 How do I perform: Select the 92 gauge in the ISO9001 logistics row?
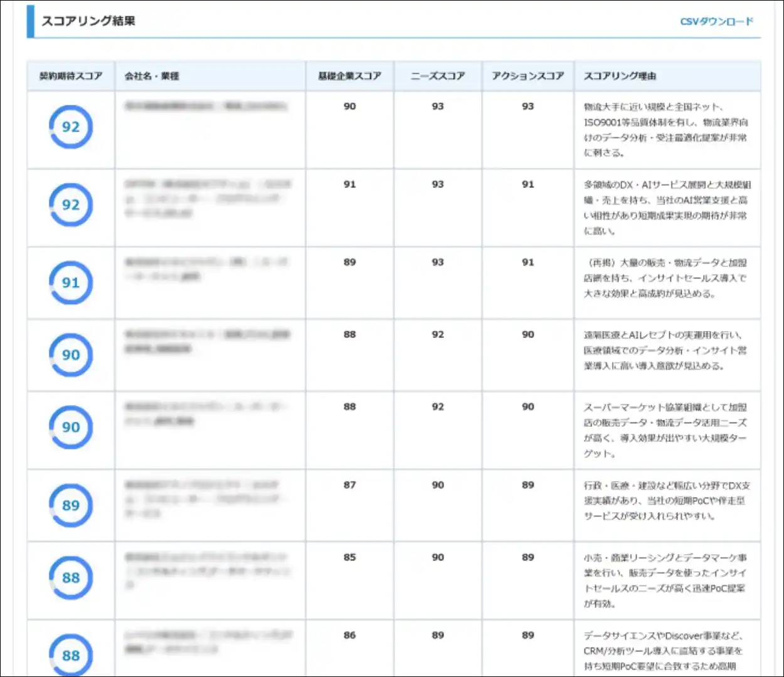[71, 127]
